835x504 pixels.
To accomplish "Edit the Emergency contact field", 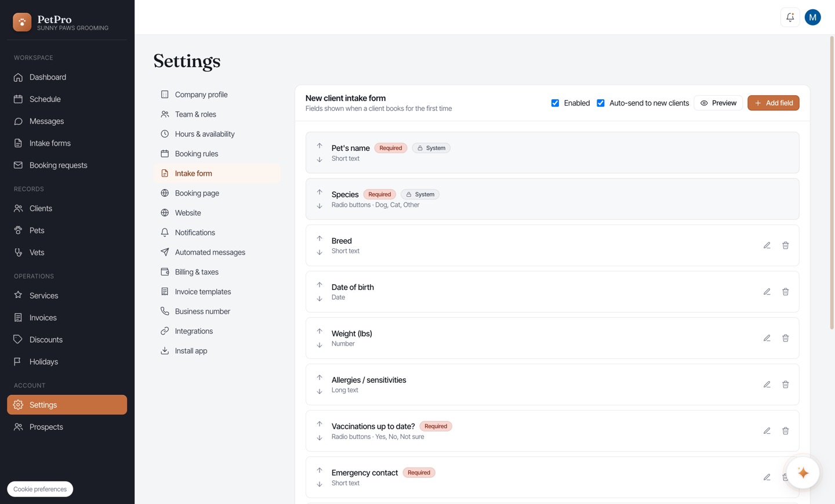I will pyautogui.click(x=767, y=477).
